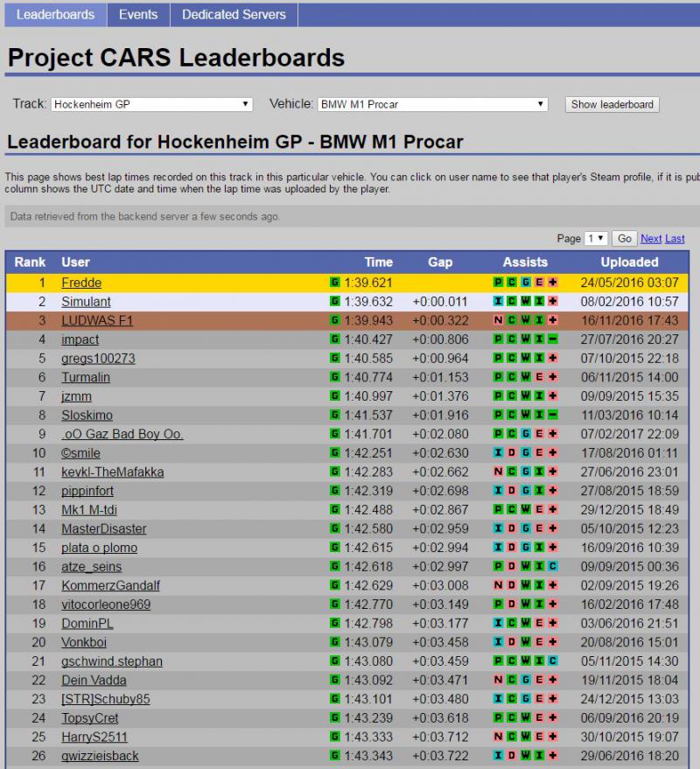The height and width of the screenshot is (769, 700).
Task: Click green G icon next to time 1:39.943
Action: [x=335, y=320]
